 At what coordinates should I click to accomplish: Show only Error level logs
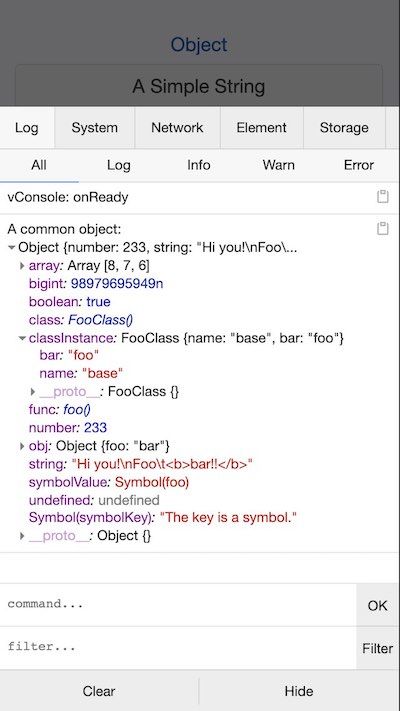pos(359,165)
